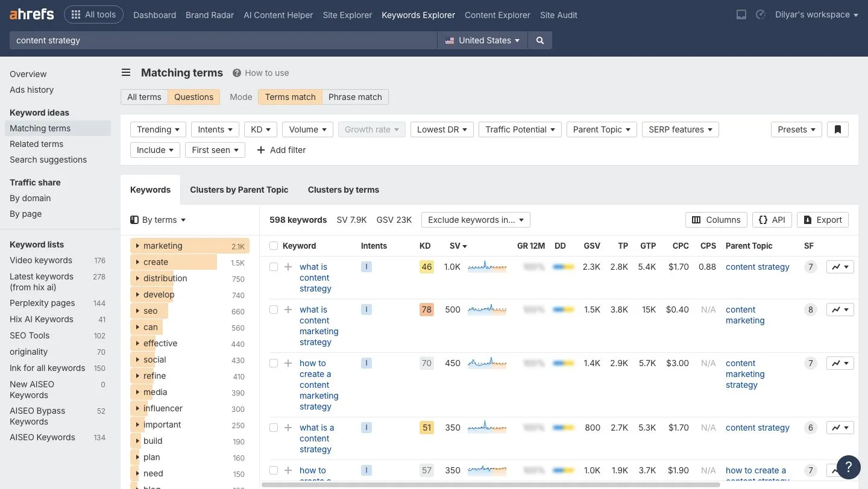Open the United States country dropdown

pos(482,40)
